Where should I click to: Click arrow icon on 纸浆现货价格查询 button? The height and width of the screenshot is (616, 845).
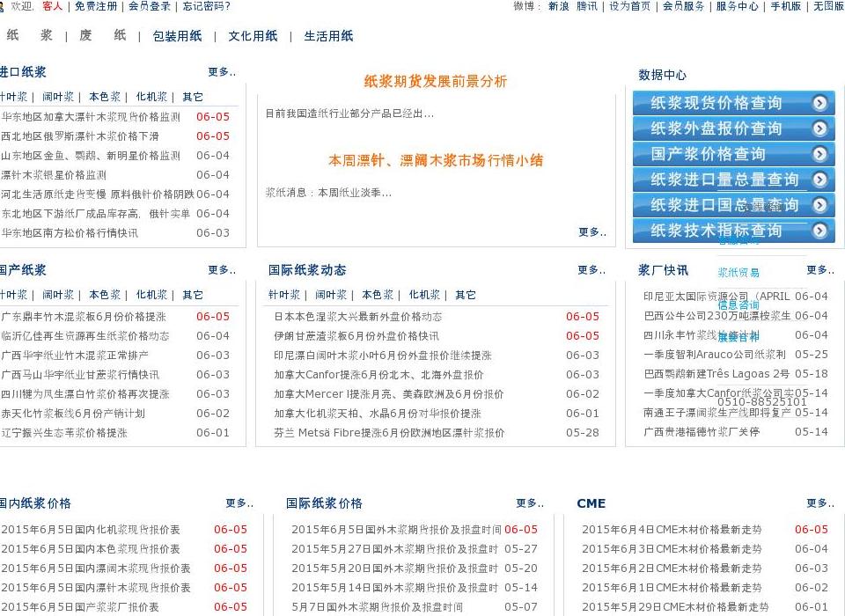click(819, 102)
